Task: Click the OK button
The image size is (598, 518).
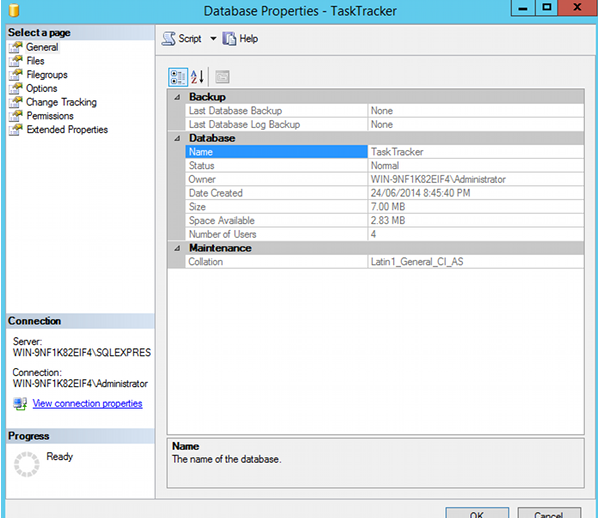Action: pos(477,513)
